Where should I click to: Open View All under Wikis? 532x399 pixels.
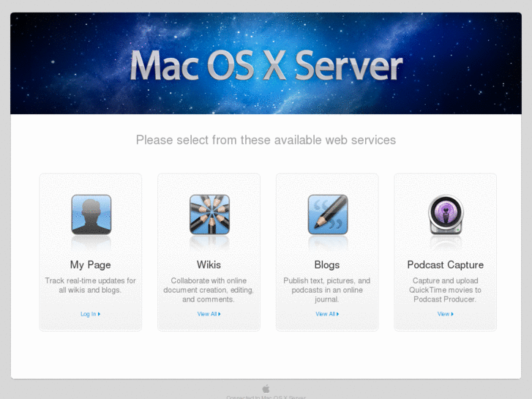coord(209,314)
